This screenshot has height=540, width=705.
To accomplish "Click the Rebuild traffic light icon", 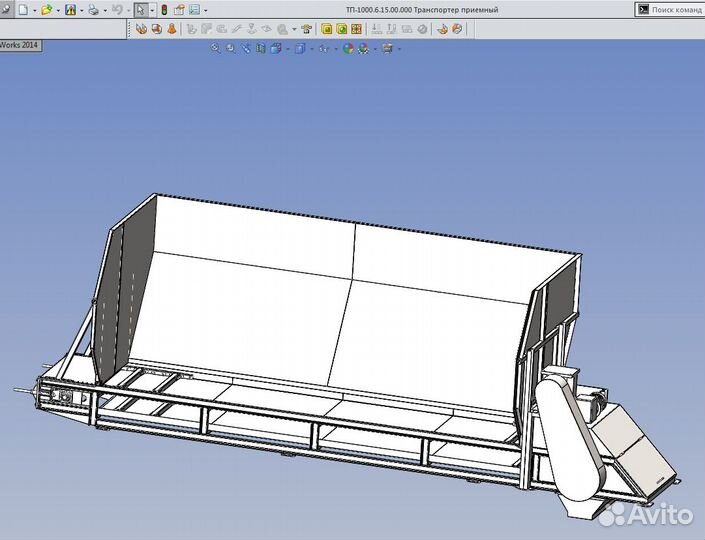I will tap(164, 9).
